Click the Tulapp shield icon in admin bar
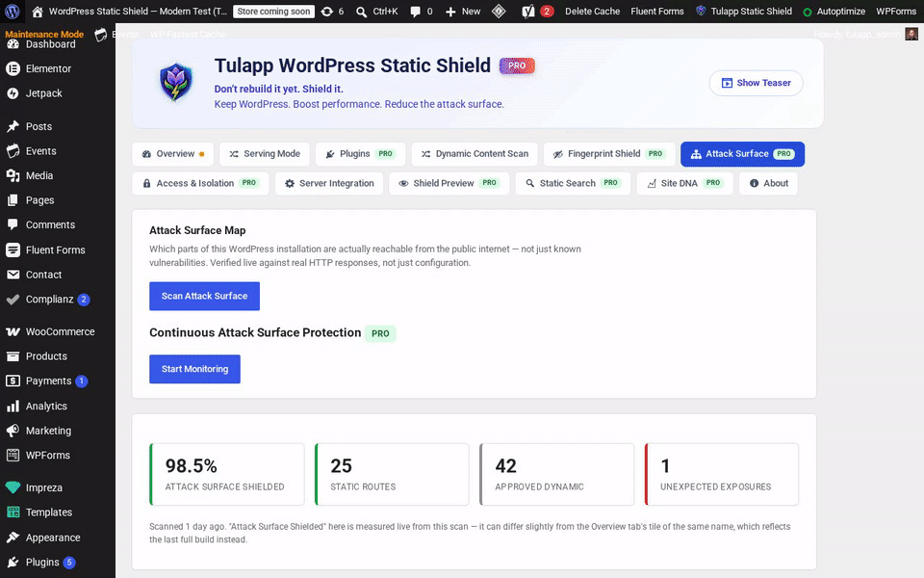924x578 pixels. [701, 11]
